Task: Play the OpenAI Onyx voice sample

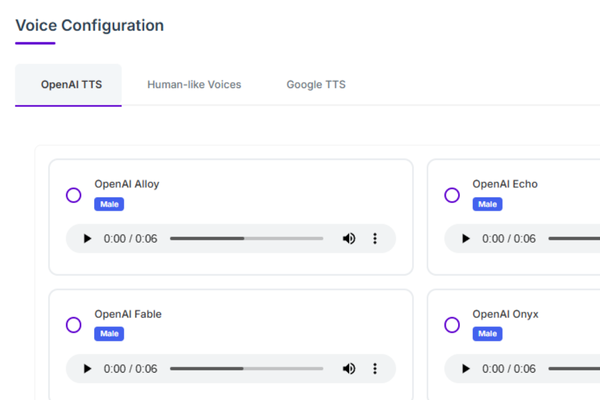Action: coord(466,369)
